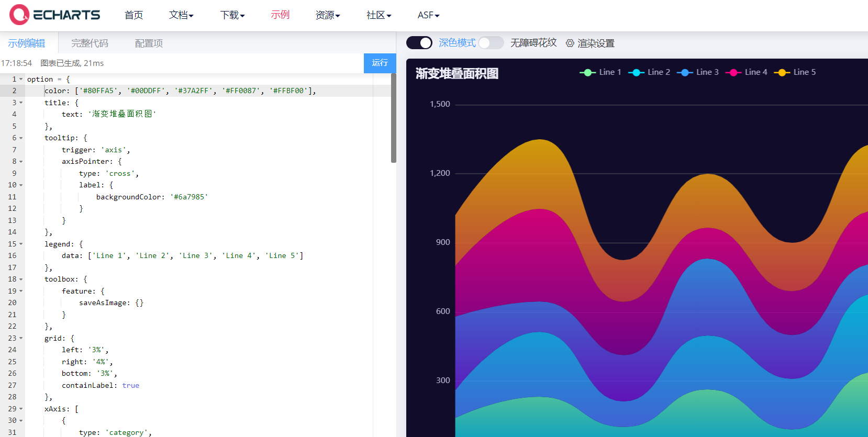This screenshot has width=868, height=437.
Task: Click the saveAsImage code line
Action: 111,303
